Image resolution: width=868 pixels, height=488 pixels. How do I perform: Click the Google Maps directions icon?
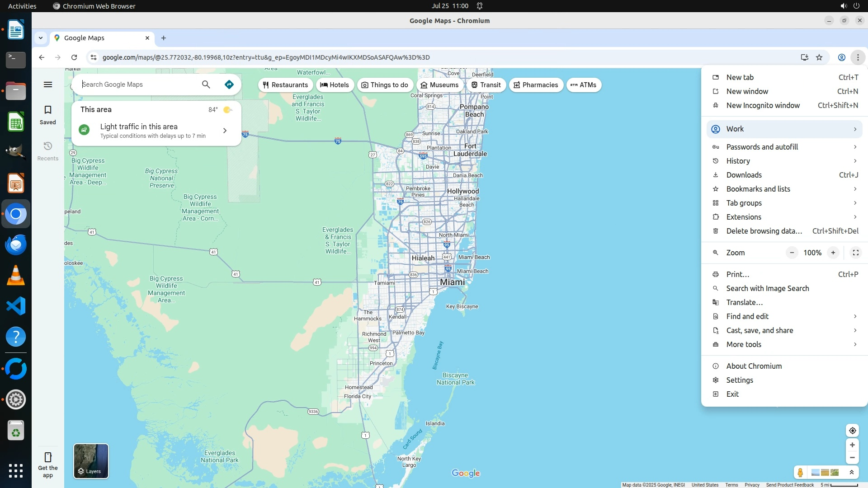click(x=229, y=84)
